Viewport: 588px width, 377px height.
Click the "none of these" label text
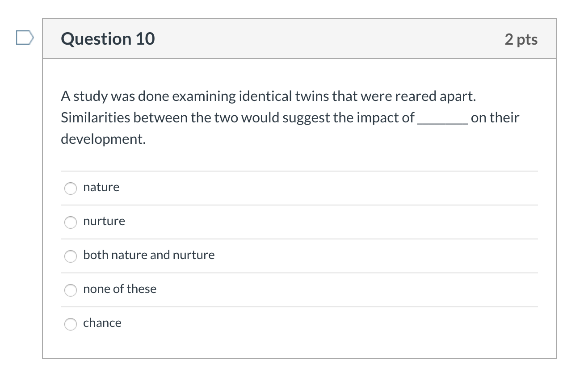(x=120, y=289)
